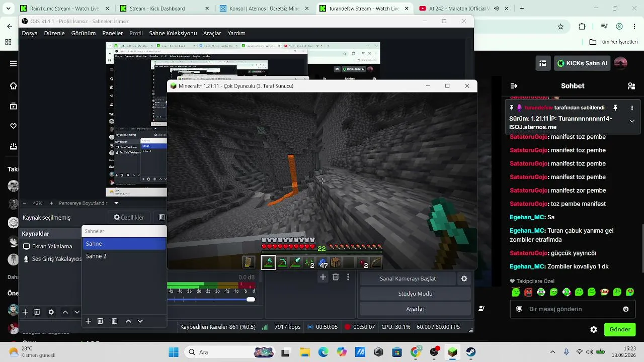644x362 pixels.
Task: Remove scene transition with trash icon
Action: (x=336, y=277)
